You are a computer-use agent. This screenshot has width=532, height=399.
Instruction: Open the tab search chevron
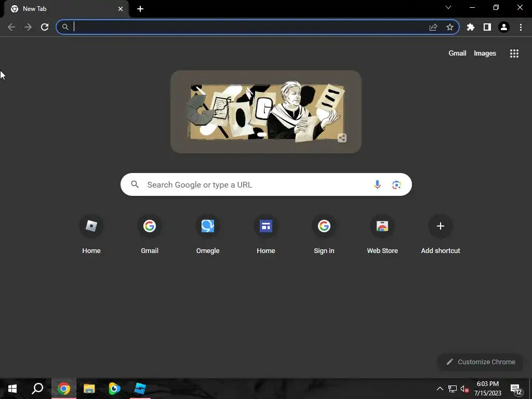pos(448,7)
